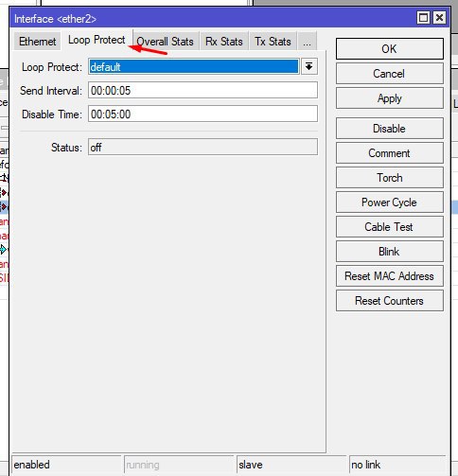This screenshot has width=458, height=476.
Task: Click the Loop Protect field showing default
Action: click(x=194, y=66)
